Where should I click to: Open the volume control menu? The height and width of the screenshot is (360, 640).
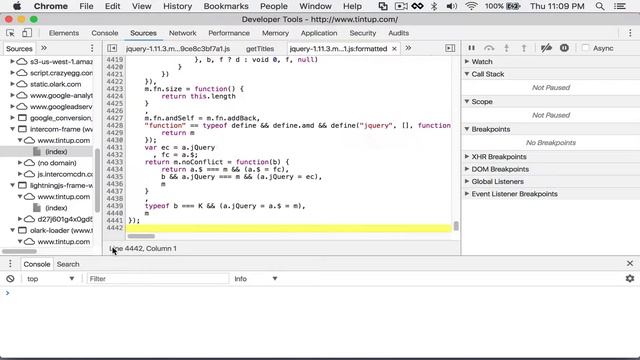451,6
